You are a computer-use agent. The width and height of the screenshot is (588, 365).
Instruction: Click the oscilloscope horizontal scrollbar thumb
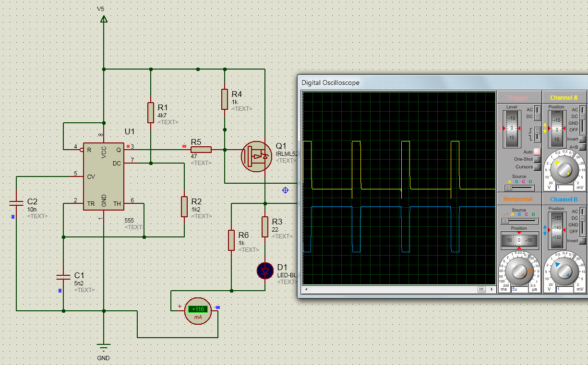pyautogui.click(x=481, y=290)
